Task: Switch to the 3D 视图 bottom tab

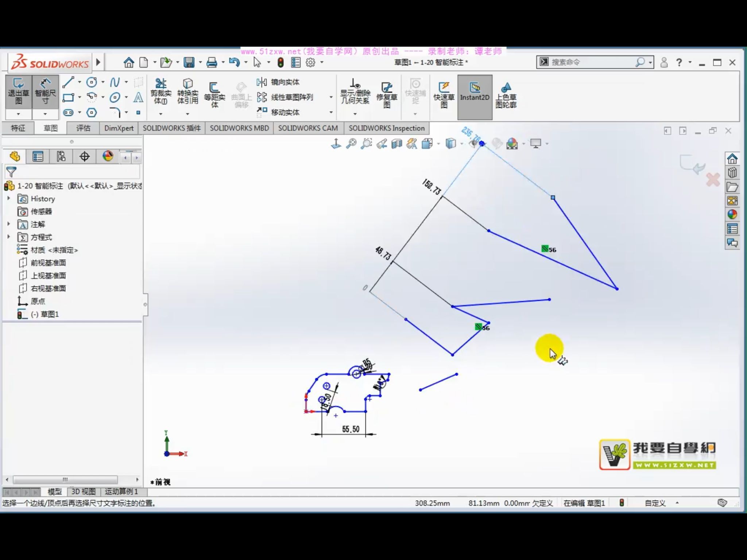Action: click(84, 491)
